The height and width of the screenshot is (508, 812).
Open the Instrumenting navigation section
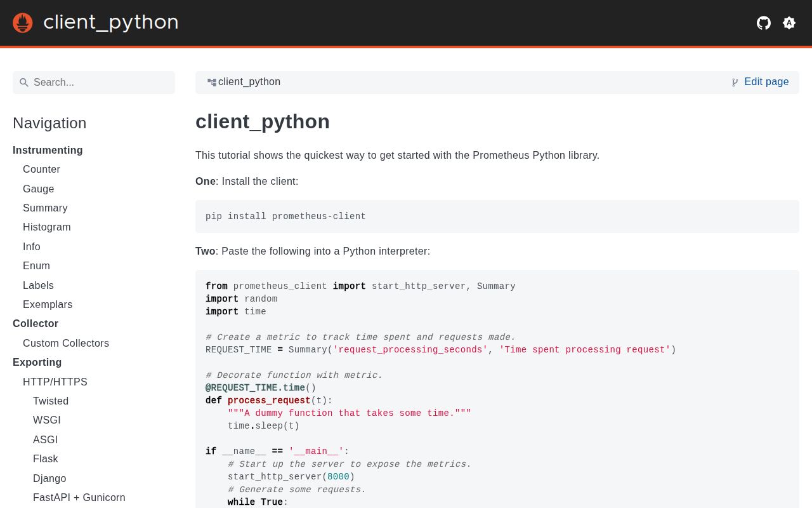48,150
